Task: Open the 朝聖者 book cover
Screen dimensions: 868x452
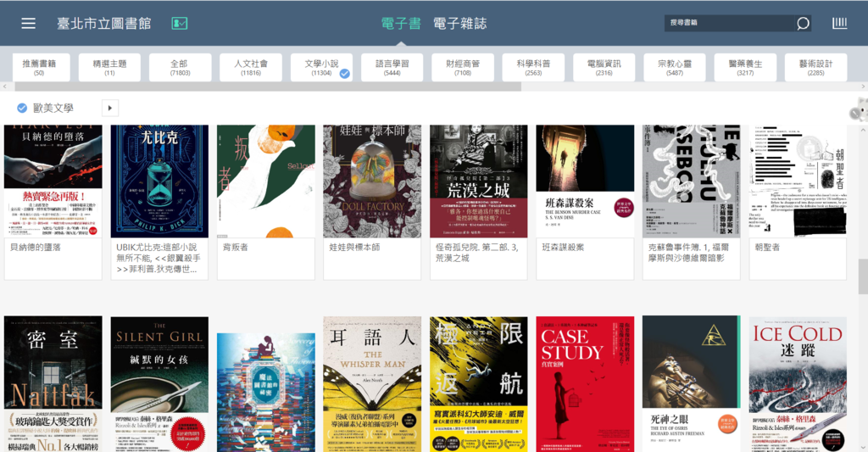Action: click(798, 181)
